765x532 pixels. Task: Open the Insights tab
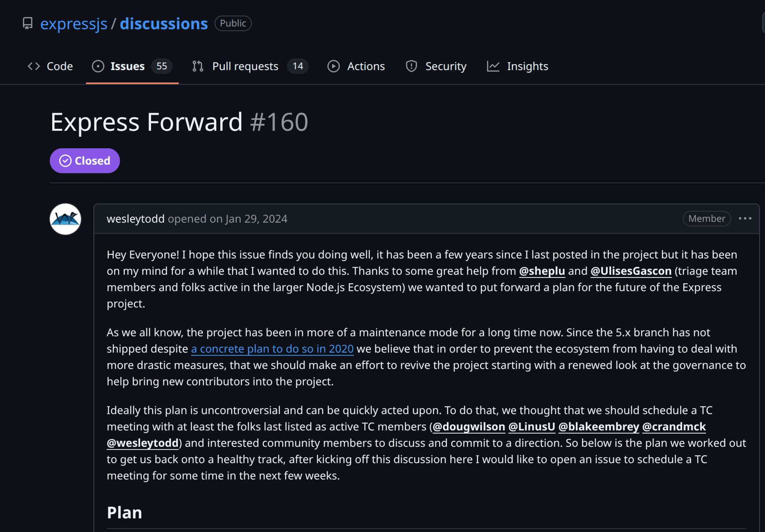pyautogui.click(x=527, y=66)
